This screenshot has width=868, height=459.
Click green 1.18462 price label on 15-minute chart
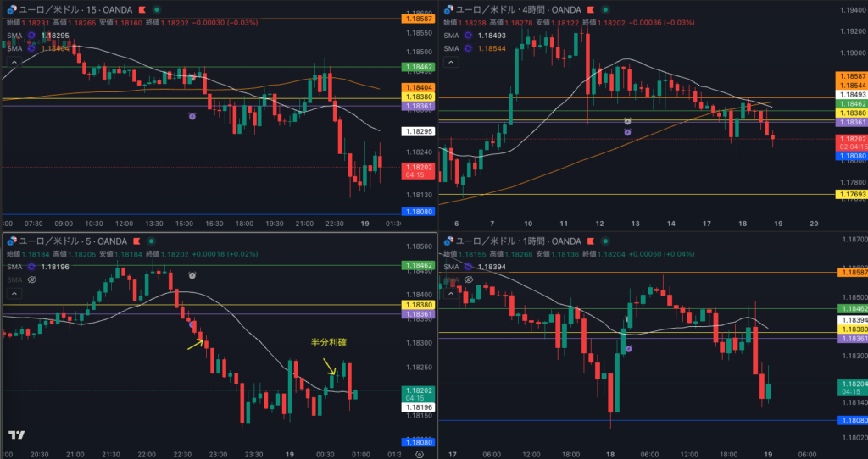(418, 67)
